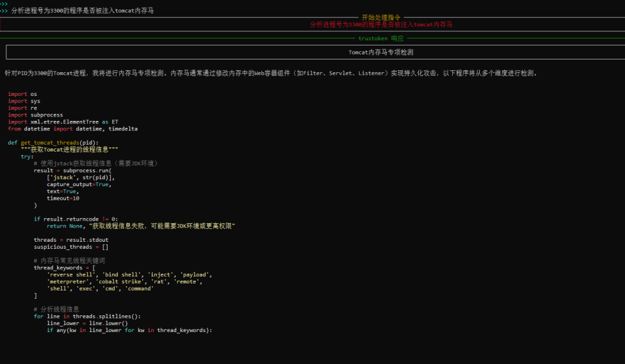Click the 'Tomcat内存马专项检测' panel title
625x364 pixels.
tap(380, 52)
